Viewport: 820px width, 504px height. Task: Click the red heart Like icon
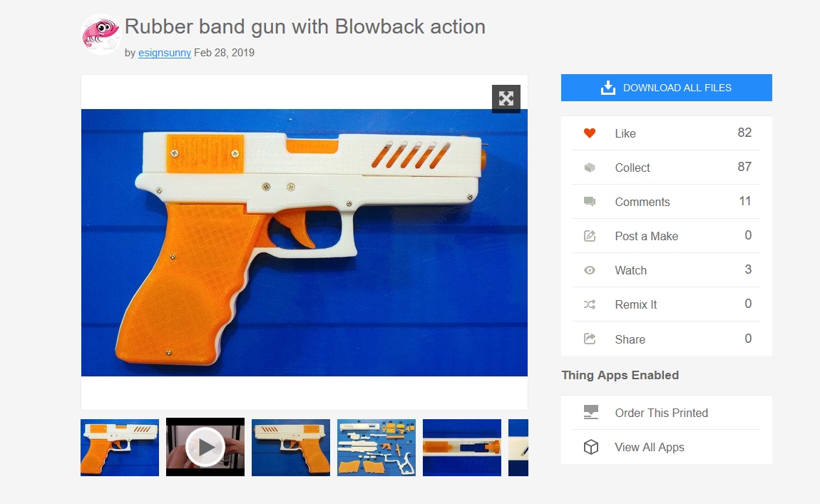click(x=590, y=133)
